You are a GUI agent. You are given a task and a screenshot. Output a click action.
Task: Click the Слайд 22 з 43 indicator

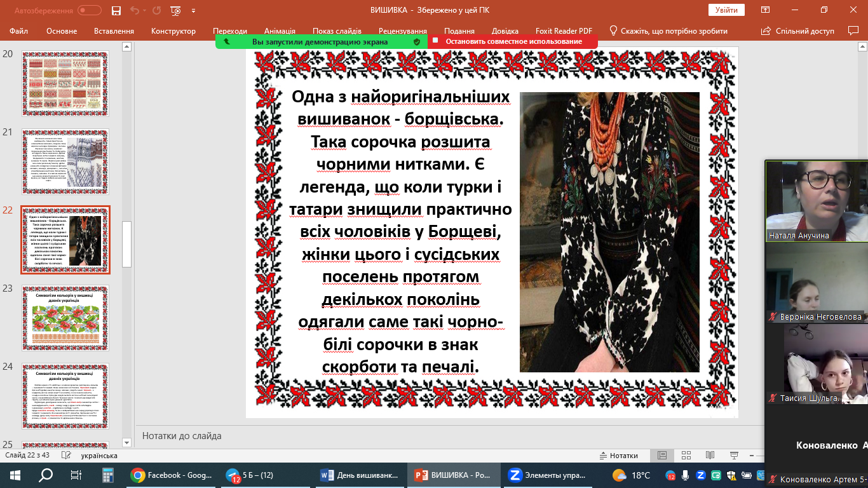pyautogui.click(x=27, y=456)
